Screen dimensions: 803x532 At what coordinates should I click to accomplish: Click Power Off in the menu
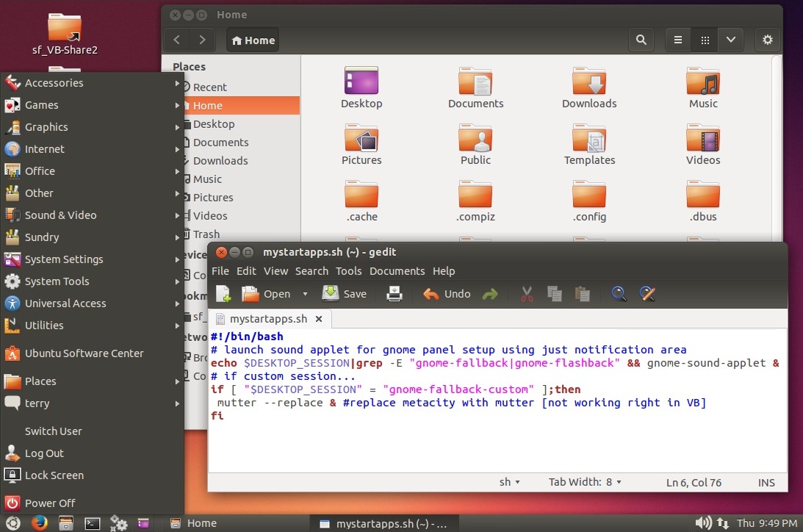click(x=92, y=503)
